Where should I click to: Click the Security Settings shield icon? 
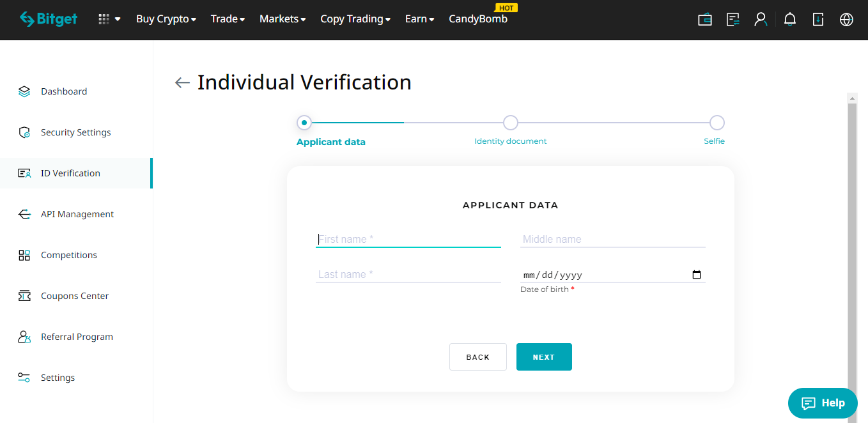24,132
